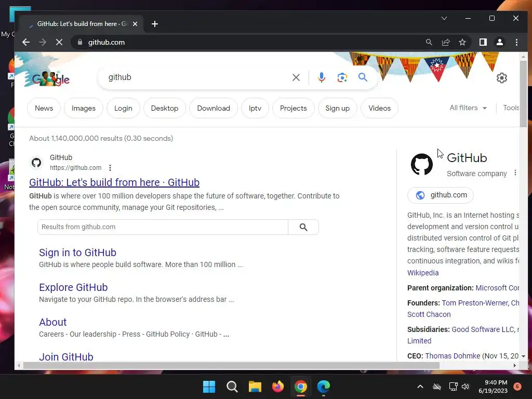Go back with the browser back arrow
Image resolution: width=532 pixels, height=399 pixels.
point(26,42)
